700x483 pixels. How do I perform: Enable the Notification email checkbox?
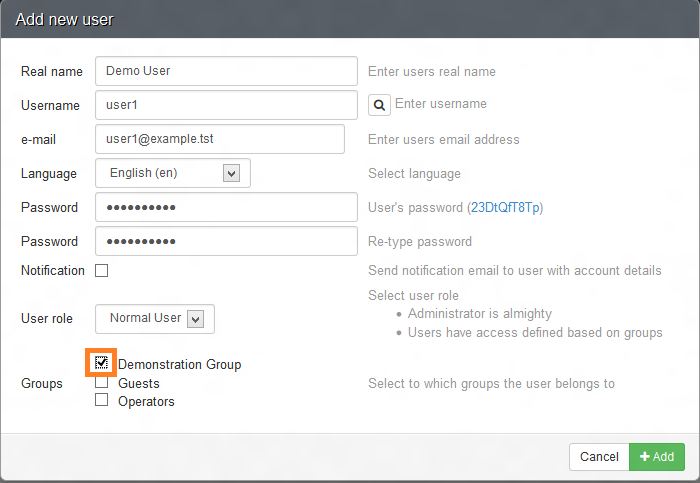tap(101, 271)
